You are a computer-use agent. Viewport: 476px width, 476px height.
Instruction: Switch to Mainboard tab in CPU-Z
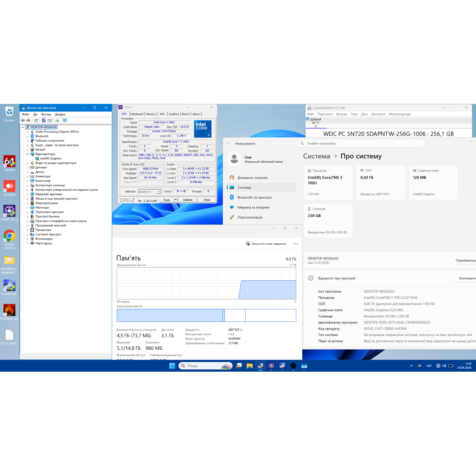tap(137, 114)
